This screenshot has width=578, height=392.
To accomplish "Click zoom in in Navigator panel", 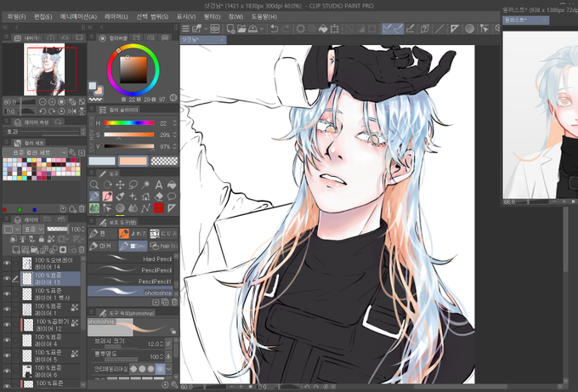I will [x=52, y=102].
